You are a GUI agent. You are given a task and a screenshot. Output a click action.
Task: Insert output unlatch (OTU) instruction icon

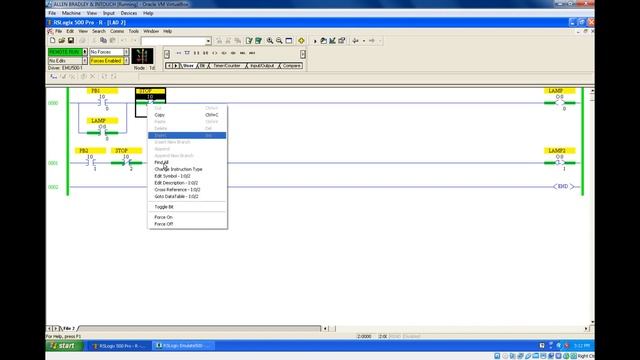(x=233, y=53)
